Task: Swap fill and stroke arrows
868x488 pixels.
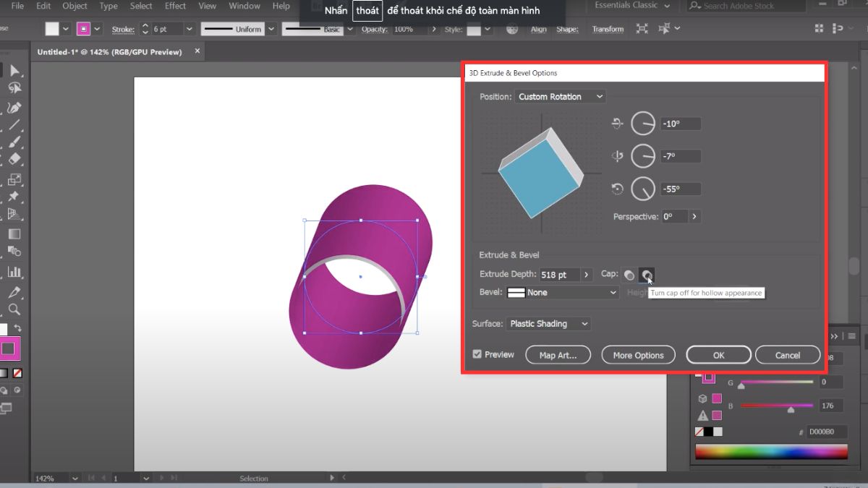Action: pyautogui.click(x=18, y=328)
